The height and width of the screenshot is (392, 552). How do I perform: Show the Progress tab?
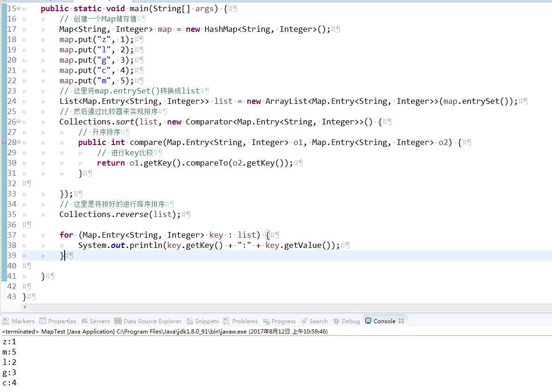(x=280, y=321)
